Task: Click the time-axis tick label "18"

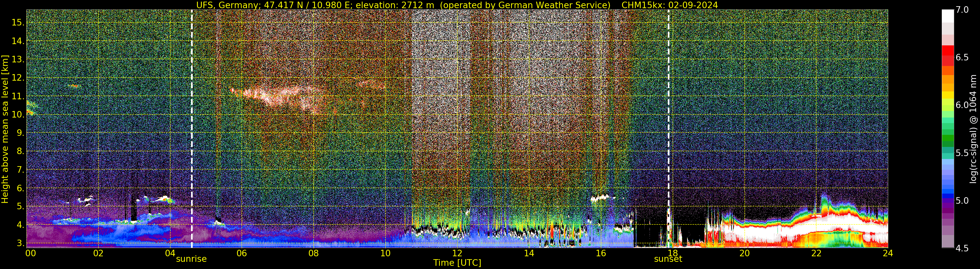Action: click(x=673, y=253)
